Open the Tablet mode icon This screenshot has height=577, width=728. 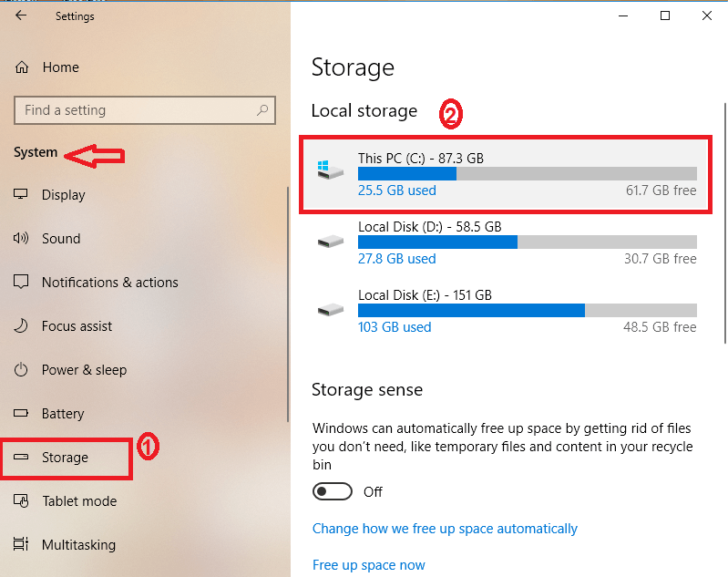[21, 500]
